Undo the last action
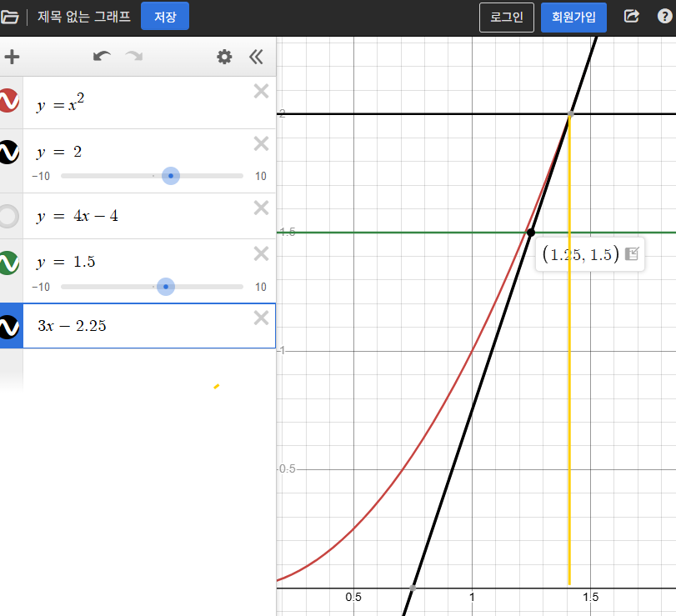The height and width of the screenshot is (616, 676). point(103,57)
